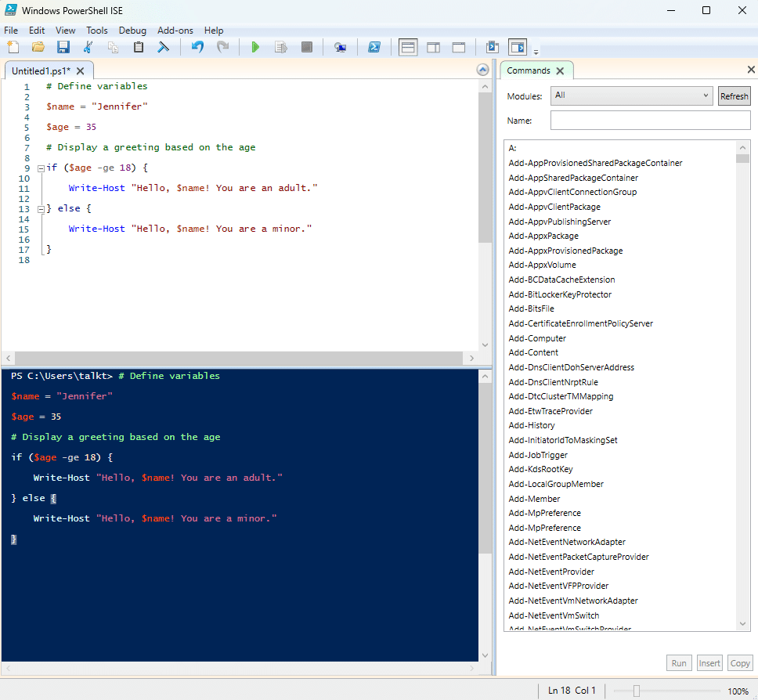This screenshot has width=758, height=700.
Task: Collapse the script pane with round chevron button
Action: coord(482,70)
